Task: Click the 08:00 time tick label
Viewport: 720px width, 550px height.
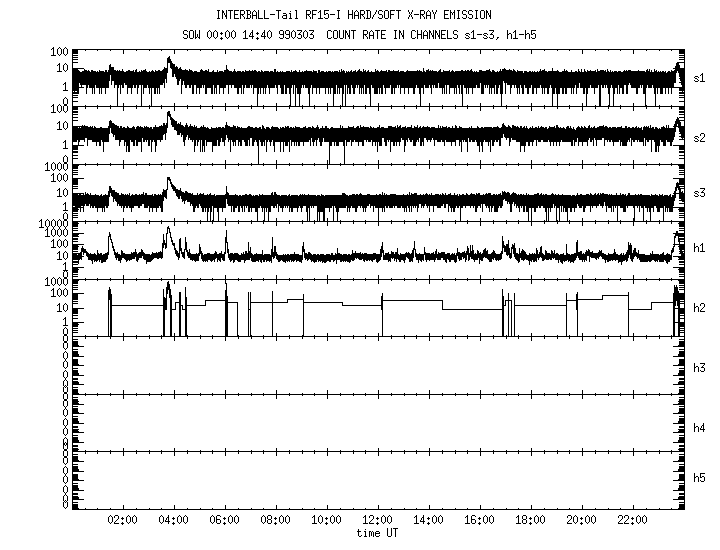Action: pyautogui.click(x=276, y=521)
